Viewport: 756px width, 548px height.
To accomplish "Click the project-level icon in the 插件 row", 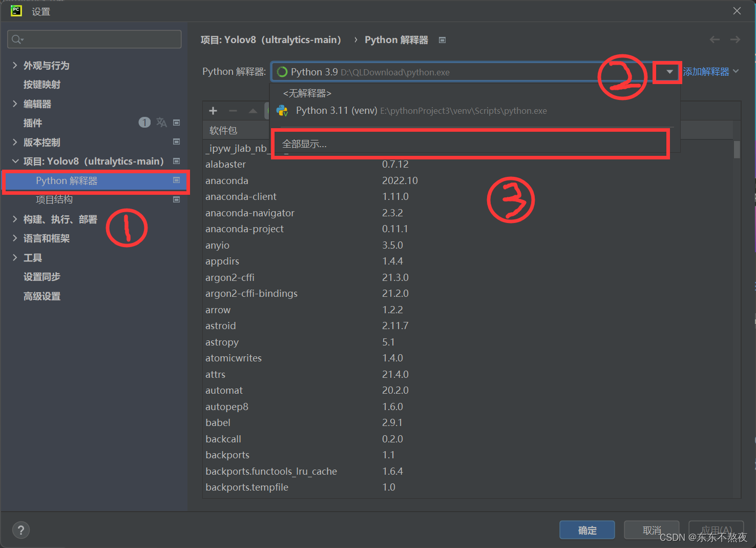I will (177, 123).
